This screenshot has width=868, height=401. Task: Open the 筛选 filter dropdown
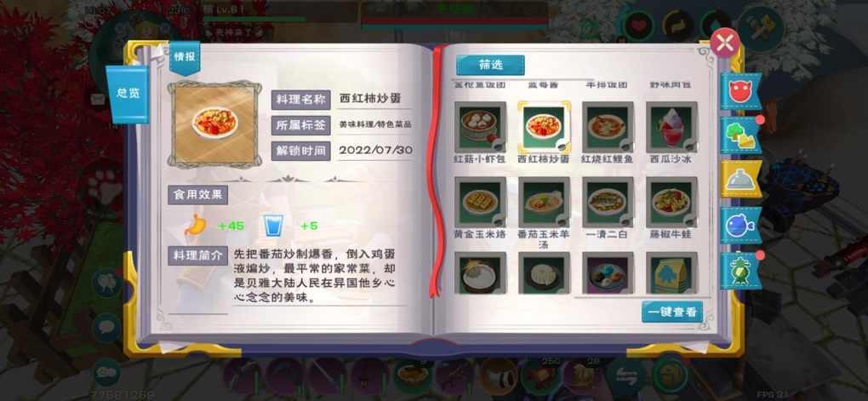(490, 65)
